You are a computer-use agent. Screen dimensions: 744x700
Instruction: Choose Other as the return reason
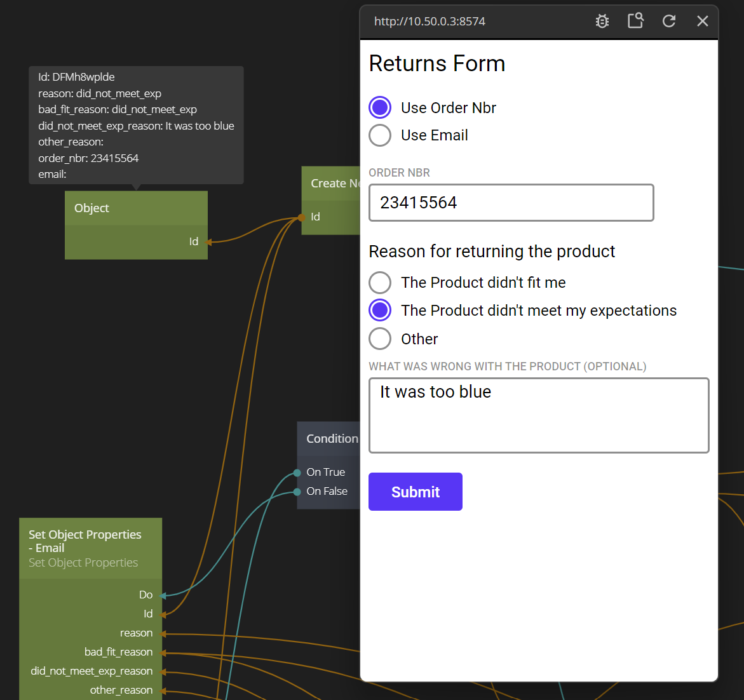(x=380, y=339)
